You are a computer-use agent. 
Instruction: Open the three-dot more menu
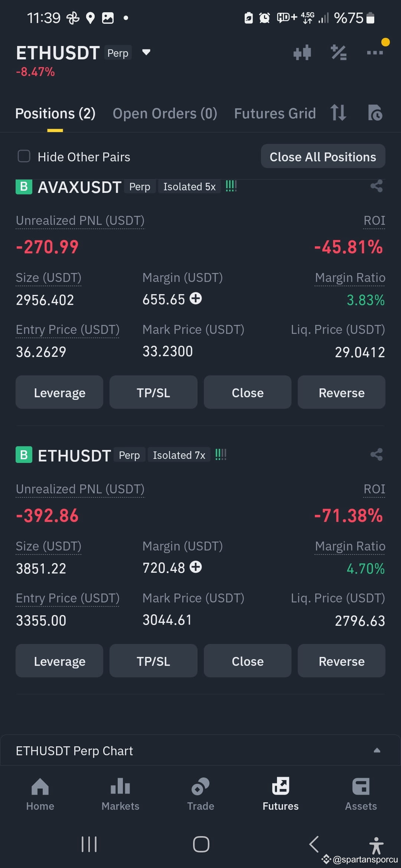pos(375,53)
